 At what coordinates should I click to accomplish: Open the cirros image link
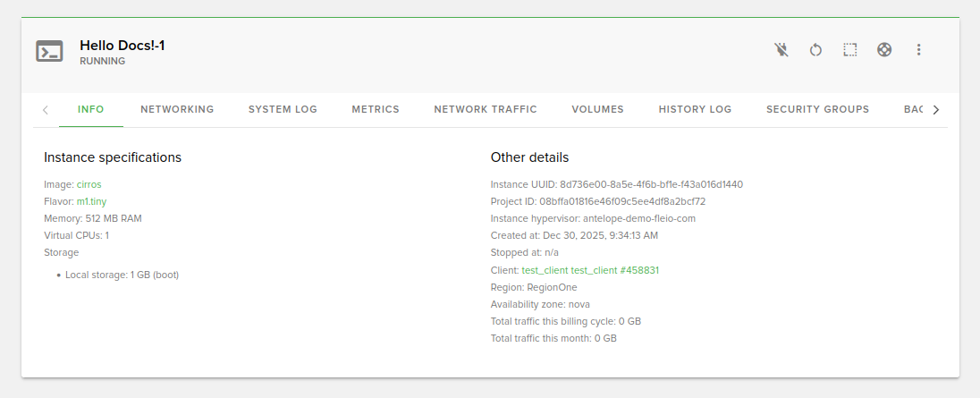89,184
